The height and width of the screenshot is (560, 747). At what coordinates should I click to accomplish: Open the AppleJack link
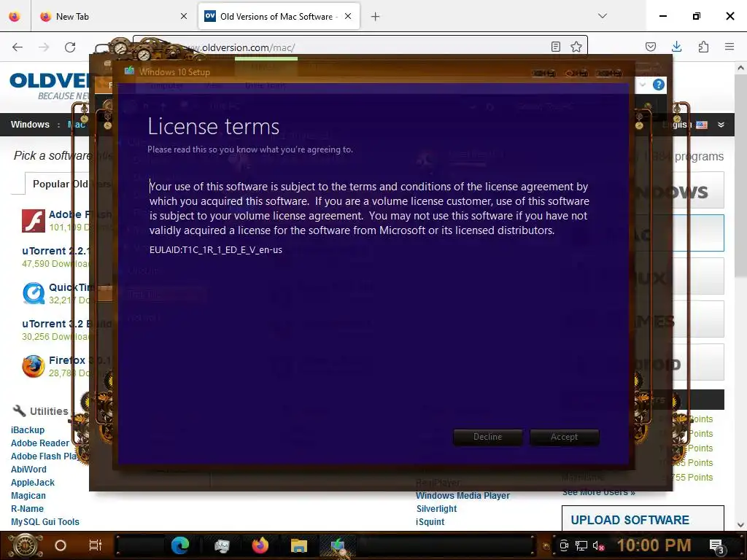pos(33,483)
